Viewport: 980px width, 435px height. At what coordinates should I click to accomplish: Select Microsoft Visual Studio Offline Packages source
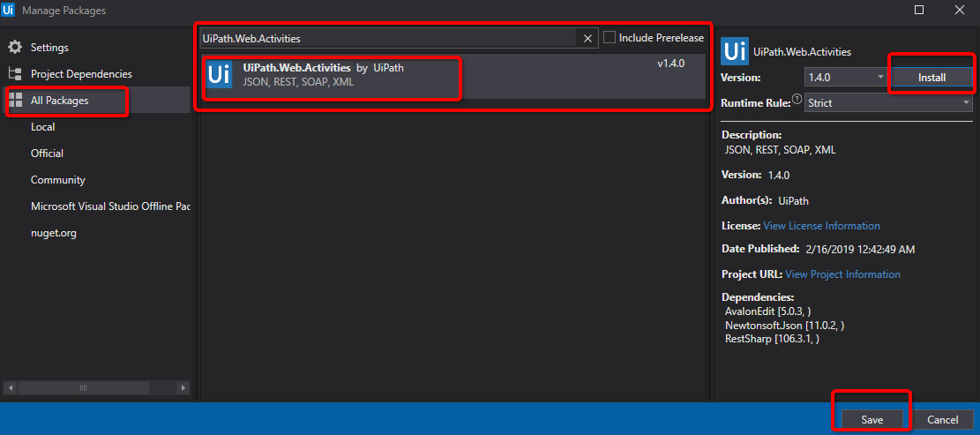click(x=110, y=206)
